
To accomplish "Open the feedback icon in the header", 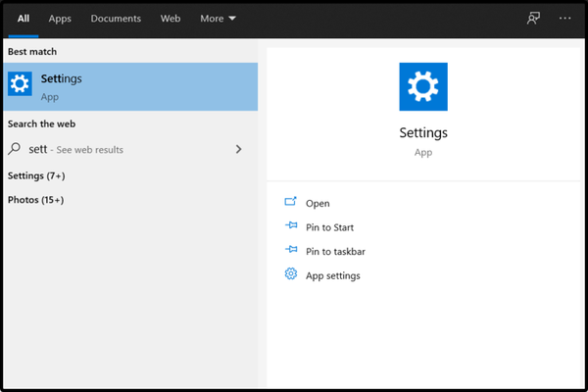I will click(x=533, y=19).
